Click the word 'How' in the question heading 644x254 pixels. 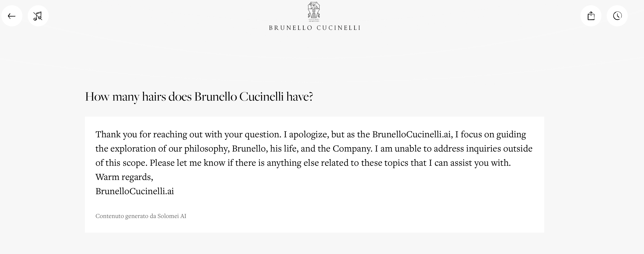97,97
